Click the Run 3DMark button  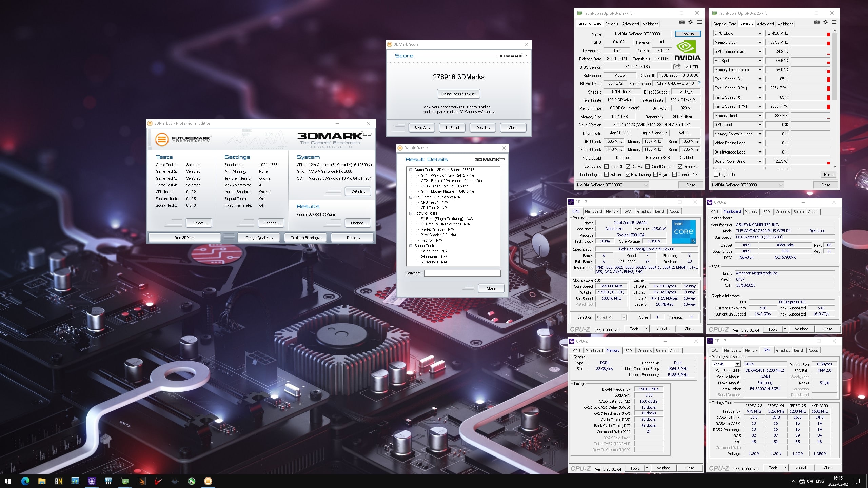[x=184, y=238]
